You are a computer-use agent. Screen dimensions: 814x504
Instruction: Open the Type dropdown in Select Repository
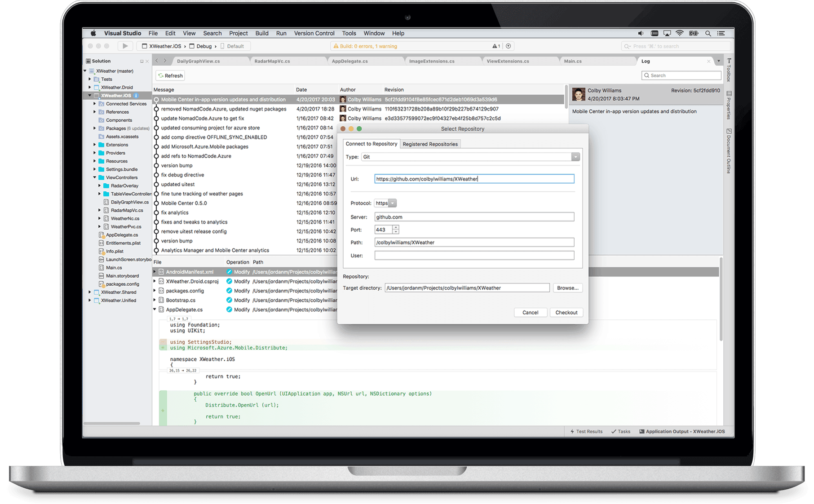pyautogui.click(x=575, y=156)
